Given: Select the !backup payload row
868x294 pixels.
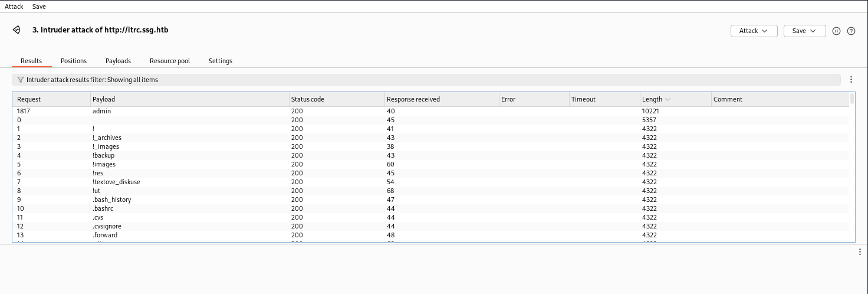Looking at the screenshot, I should coord(431,155).
